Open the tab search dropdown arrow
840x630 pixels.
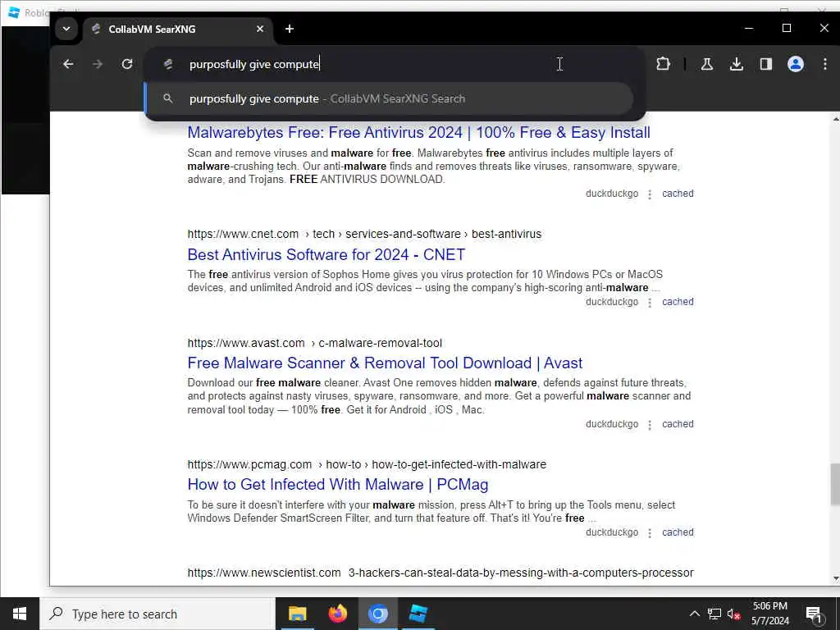pyautogui.click(x=66, y=29)
